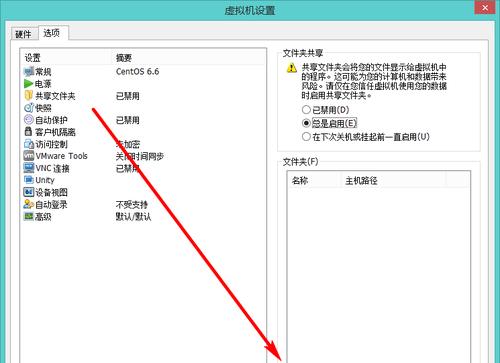Click the 不受支持 summary text
This screenshot has width=500, height=363.
(x=132, y=204)
